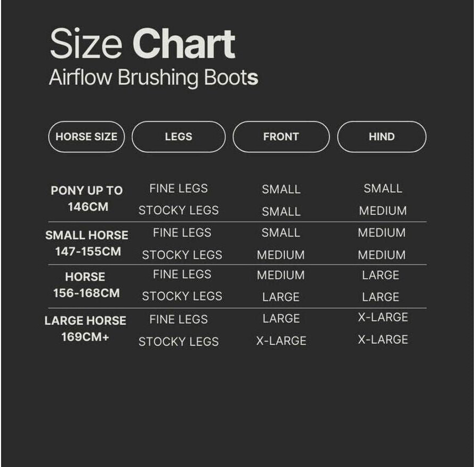Click the LEGS header pill

pos(179,137)
